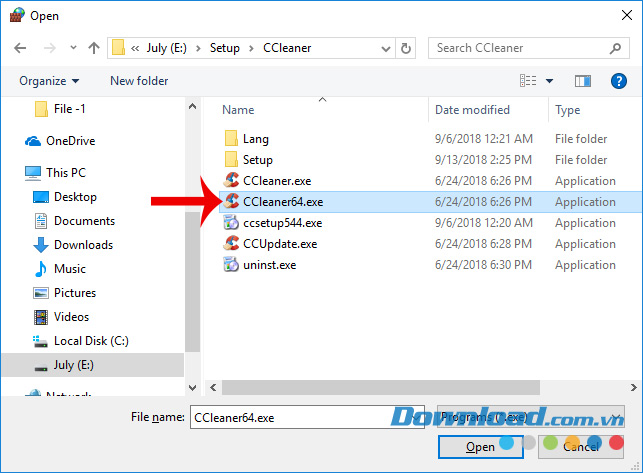The height and width of the screenshot is (473, 643).
Task: Focus the Search CCleaner box
Action: click(529, 48)
